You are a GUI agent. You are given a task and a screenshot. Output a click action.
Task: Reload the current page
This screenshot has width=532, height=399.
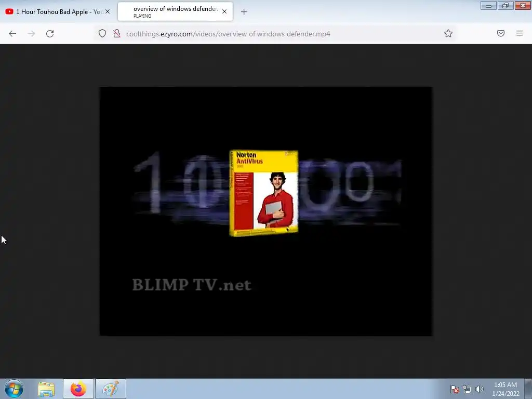(50, 34)
